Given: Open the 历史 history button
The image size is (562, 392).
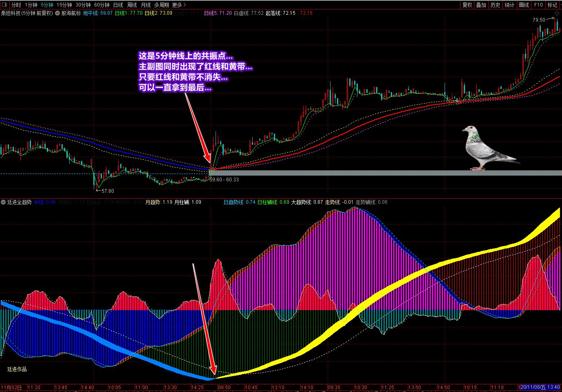Looking at the screenshot, I should click(495, 5).
